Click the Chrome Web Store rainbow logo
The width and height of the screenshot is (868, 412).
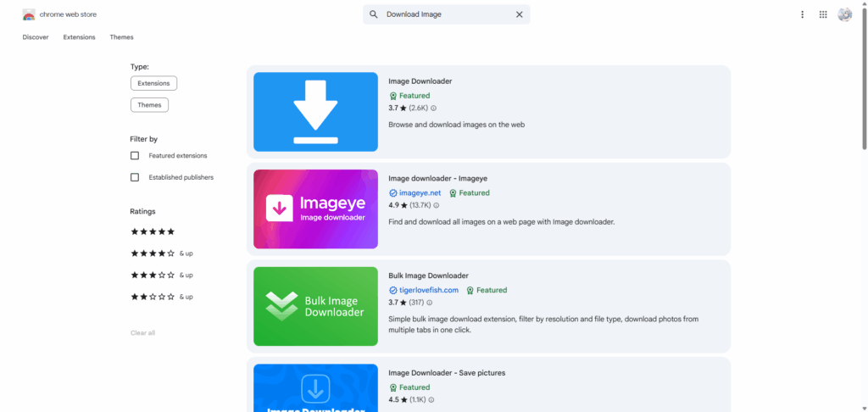(29, 14)
